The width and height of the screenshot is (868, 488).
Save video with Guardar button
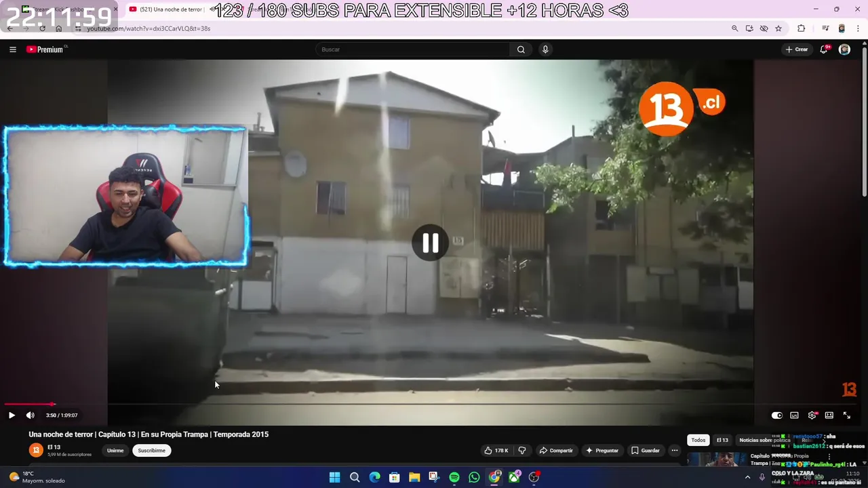[646, 451]
